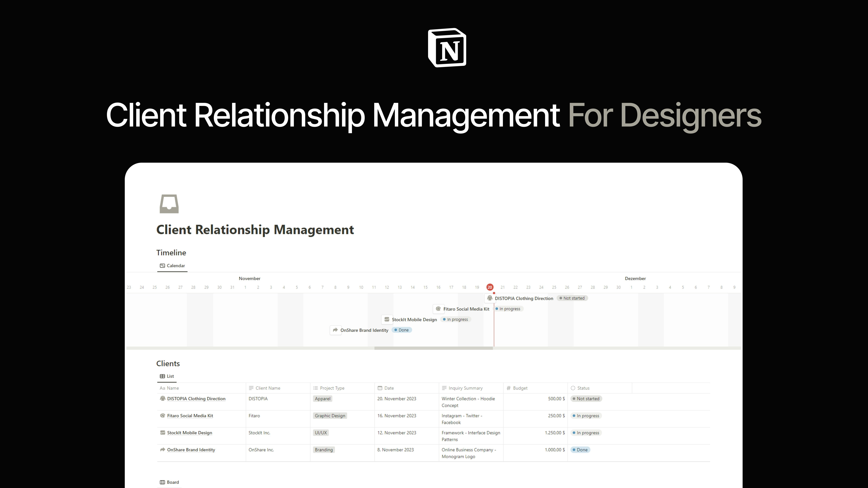Open In progress status in Fitaro row
This screenshot has width=868, height=488.
coord(586,416)
